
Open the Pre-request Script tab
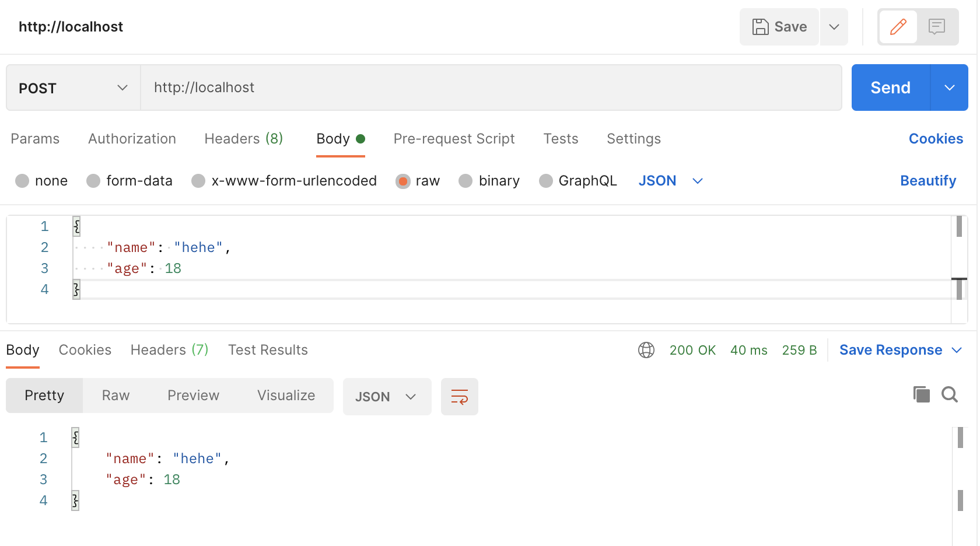tap(454, 139)
